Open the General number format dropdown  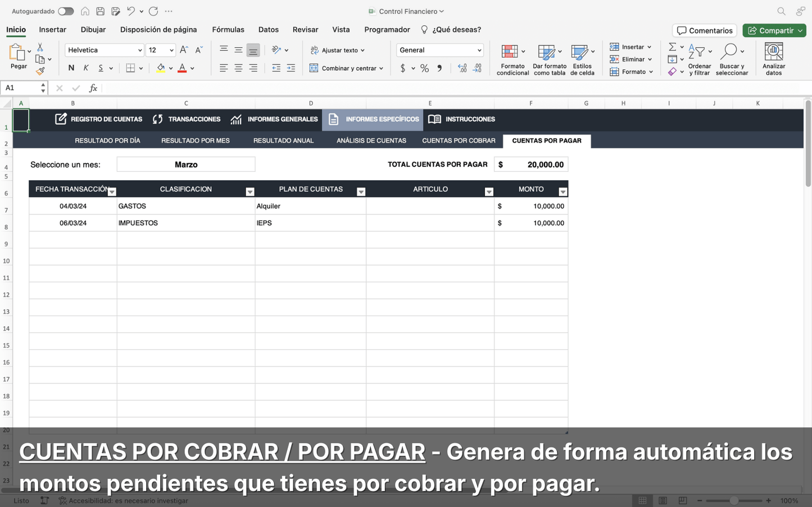click(x=439, y=50)
